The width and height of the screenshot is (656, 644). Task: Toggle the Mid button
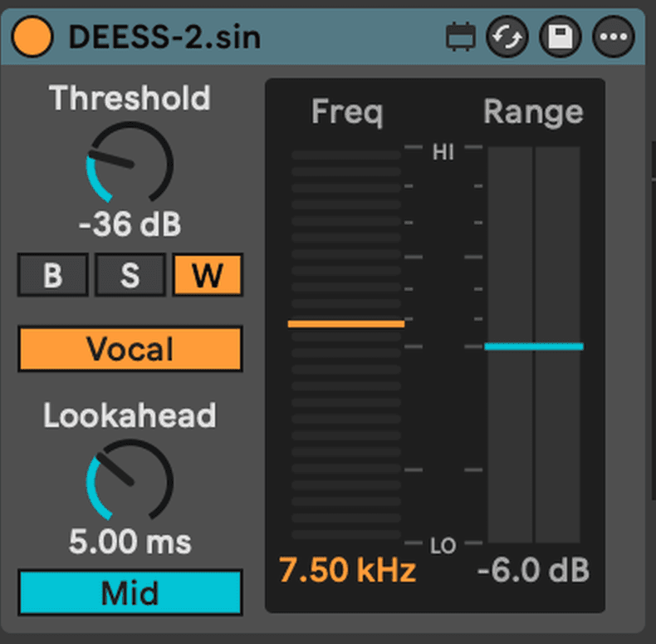[x=130, y=593]
